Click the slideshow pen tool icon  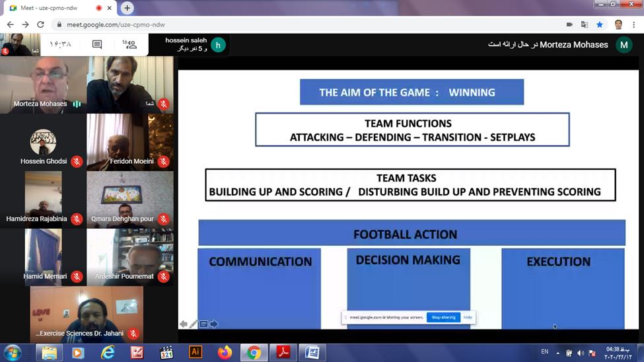(194, 324)
